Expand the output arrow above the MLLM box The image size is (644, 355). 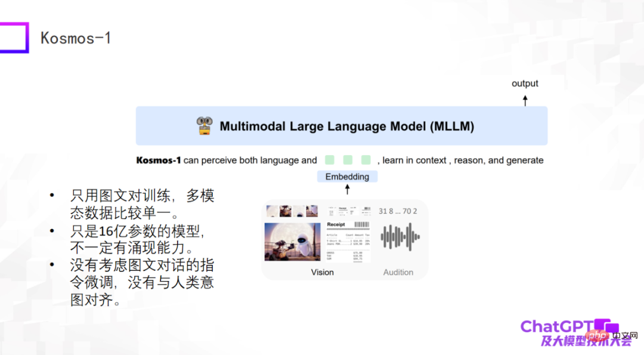tap(525, 100)
